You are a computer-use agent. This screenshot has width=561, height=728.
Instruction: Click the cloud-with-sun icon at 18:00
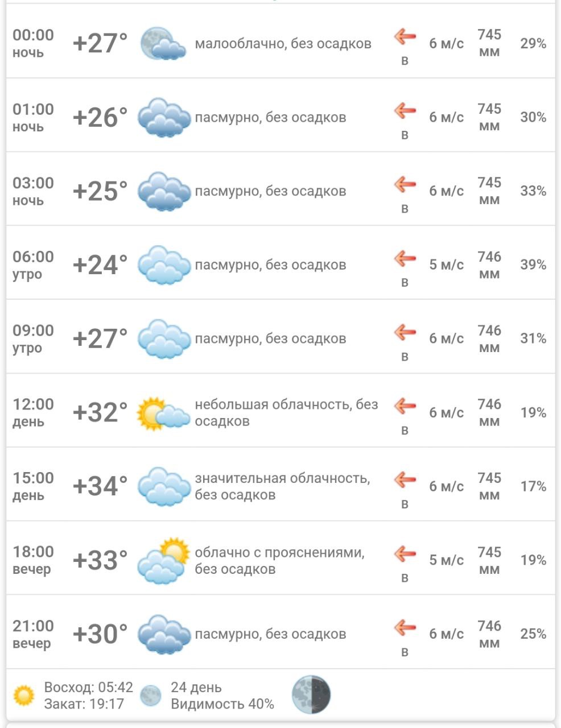(163, 560)
